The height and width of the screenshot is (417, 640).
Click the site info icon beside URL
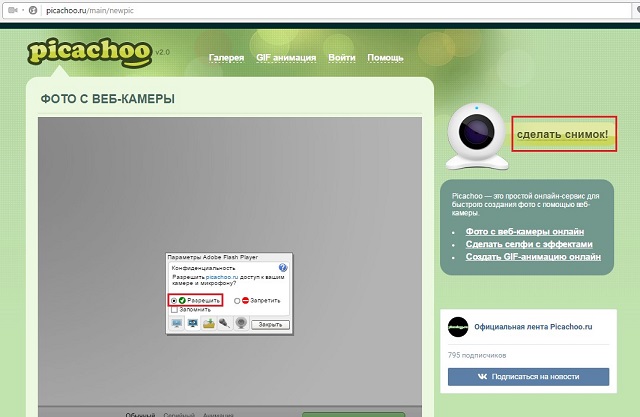(33, 10)
